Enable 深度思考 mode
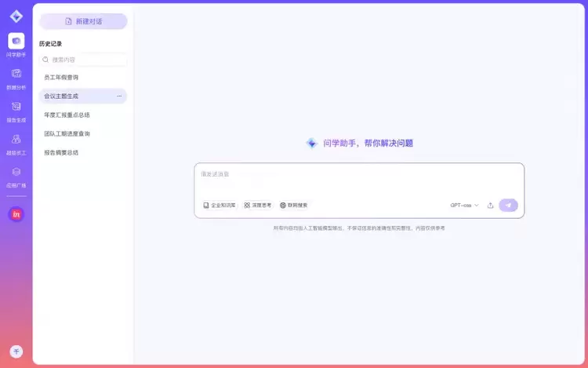 pos(257,205)
